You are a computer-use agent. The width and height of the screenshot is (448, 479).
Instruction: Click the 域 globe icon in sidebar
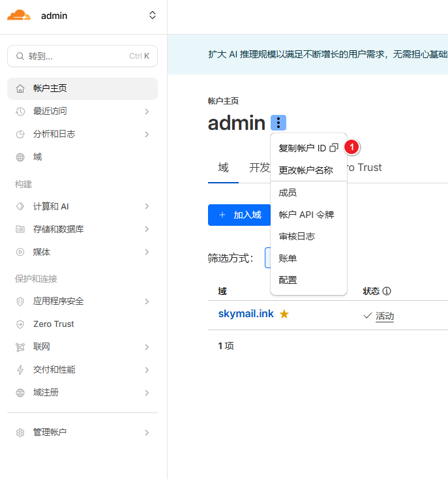pyautogui.click(x=20, y=157)
